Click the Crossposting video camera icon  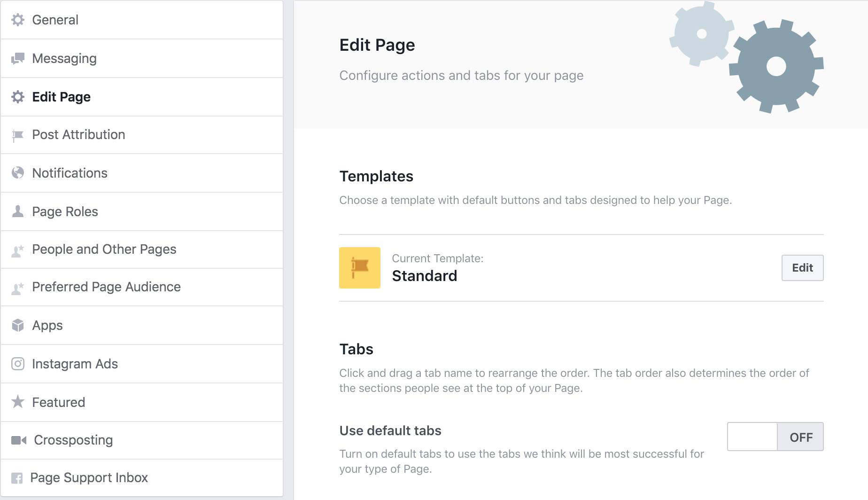[x=19, y=440]
